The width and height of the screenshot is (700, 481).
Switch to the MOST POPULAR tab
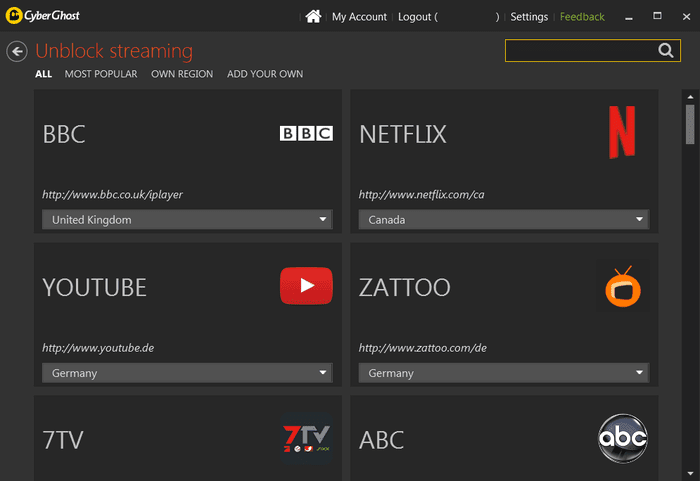pyautogui.click(x=101, y=74)
